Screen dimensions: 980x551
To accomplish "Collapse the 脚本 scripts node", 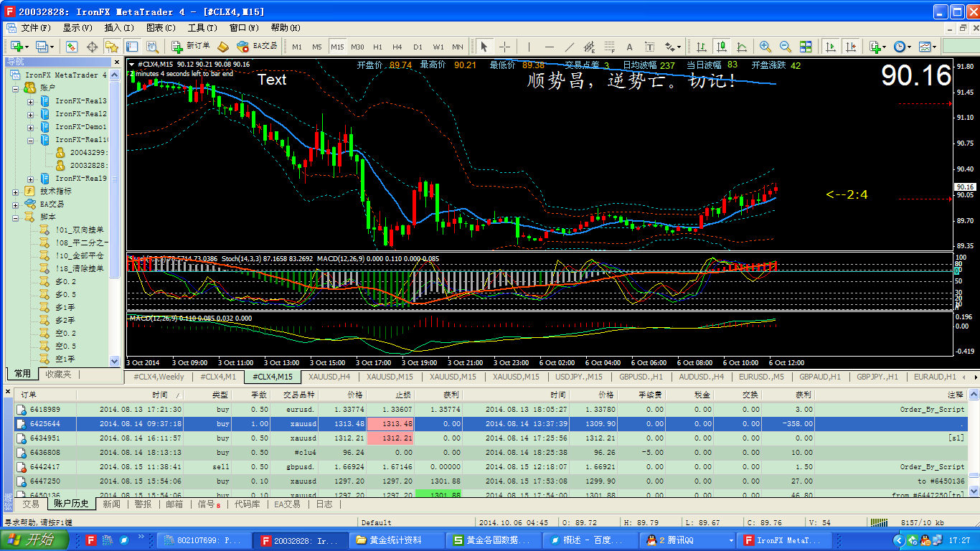I will (16, 217).
